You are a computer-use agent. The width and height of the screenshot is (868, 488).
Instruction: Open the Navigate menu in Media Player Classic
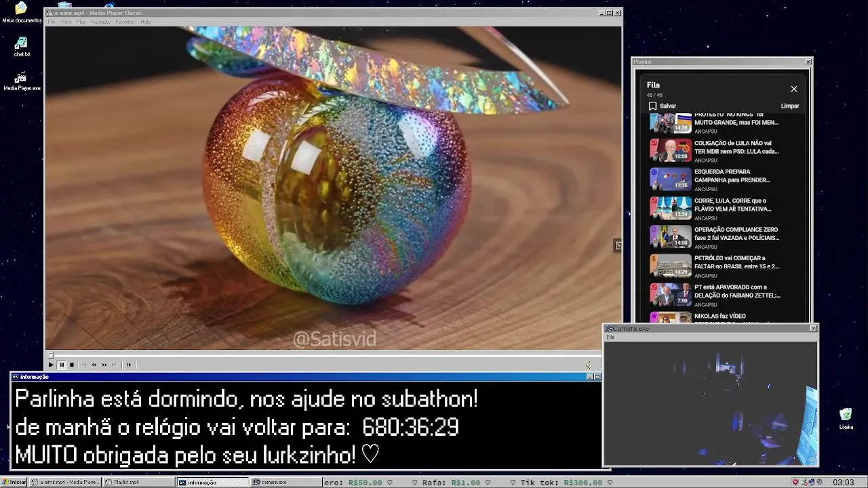point(100,22)
